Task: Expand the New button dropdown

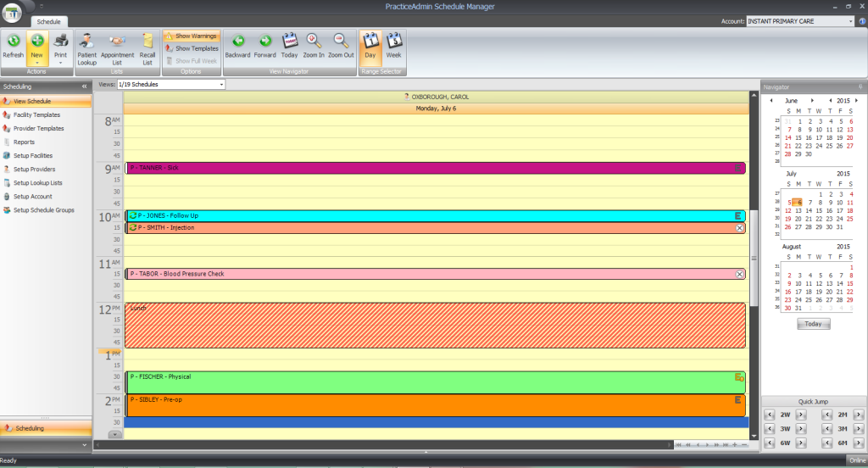Action: (37, 62)
